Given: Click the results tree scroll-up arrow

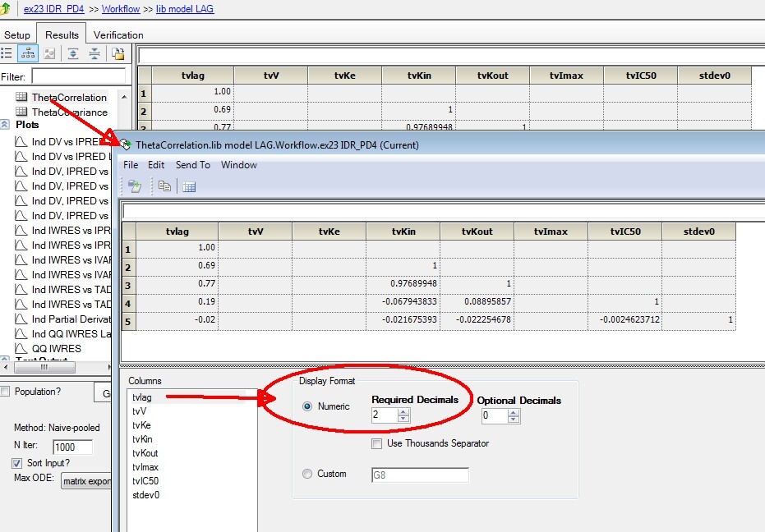Looking at the screenshot, I should click(124, 97).
